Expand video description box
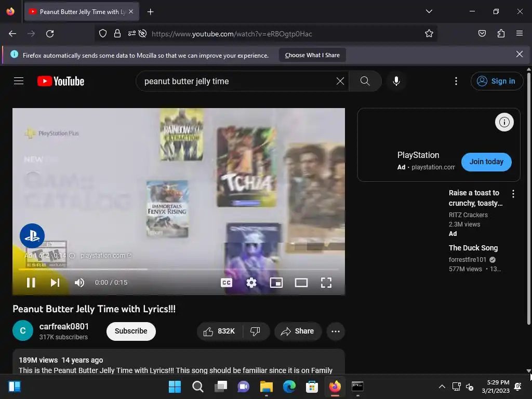The height and width of the screenshot is (399, 532). [x=179, y=362]
